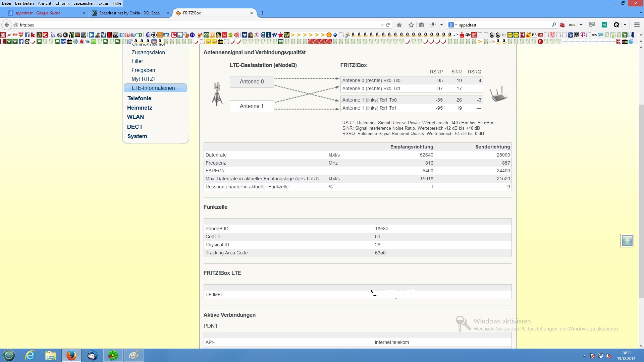Go back using the browser back arrow
The image size is (644, 362).
(7, 25)
